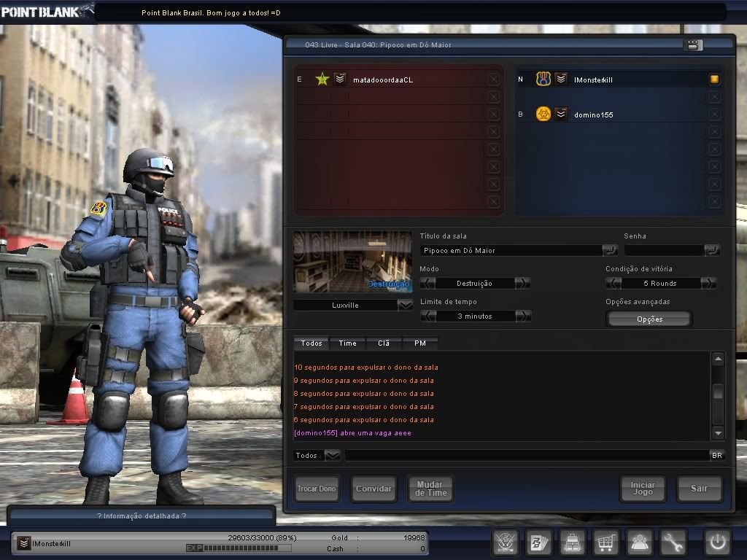
Task: Click the Iniciar Jogo button
Action: (x=642, y=489)
